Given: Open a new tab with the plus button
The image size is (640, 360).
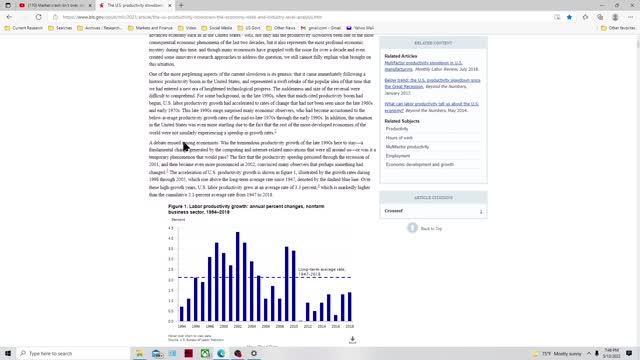Looking at the screenshot, I should pos(181,5).
